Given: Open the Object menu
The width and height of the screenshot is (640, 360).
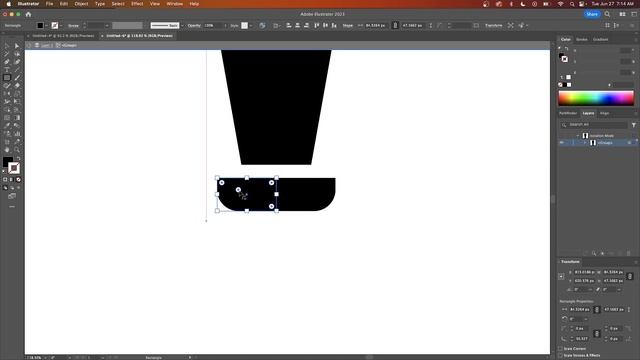Looking at the screenshot, I should [81, 4].
